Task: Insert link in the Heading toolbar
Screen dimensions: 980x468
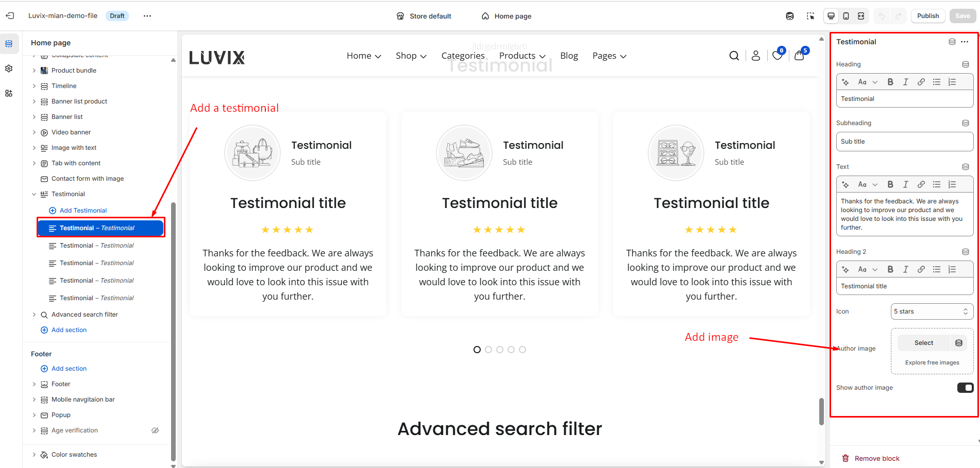Action: pyautogui.click(x=921, y=82)
